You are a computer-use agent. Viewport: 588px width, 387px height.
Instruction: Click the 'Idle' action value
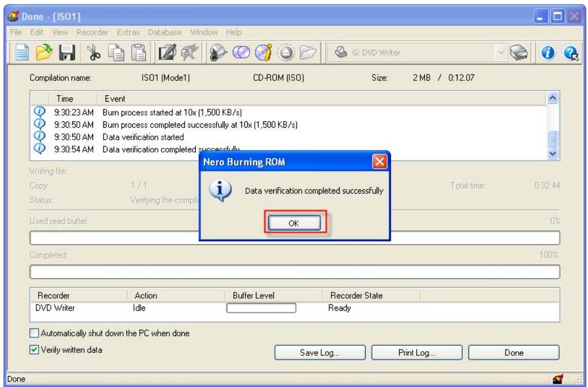pos(139,308)
